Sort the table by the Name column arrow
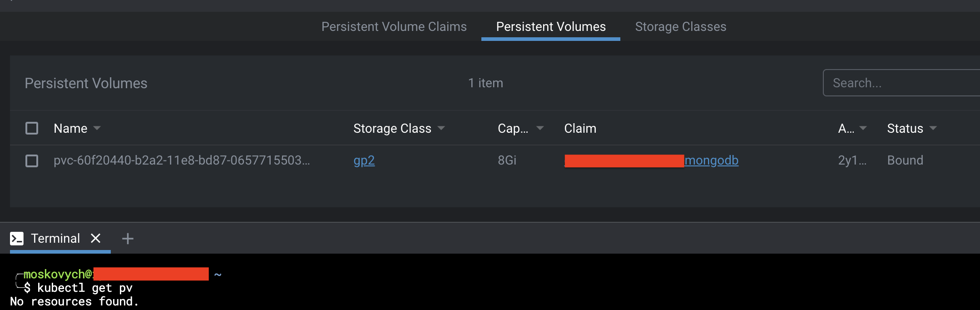Viewport: 980px width, 310px height. tap(97, 129)
